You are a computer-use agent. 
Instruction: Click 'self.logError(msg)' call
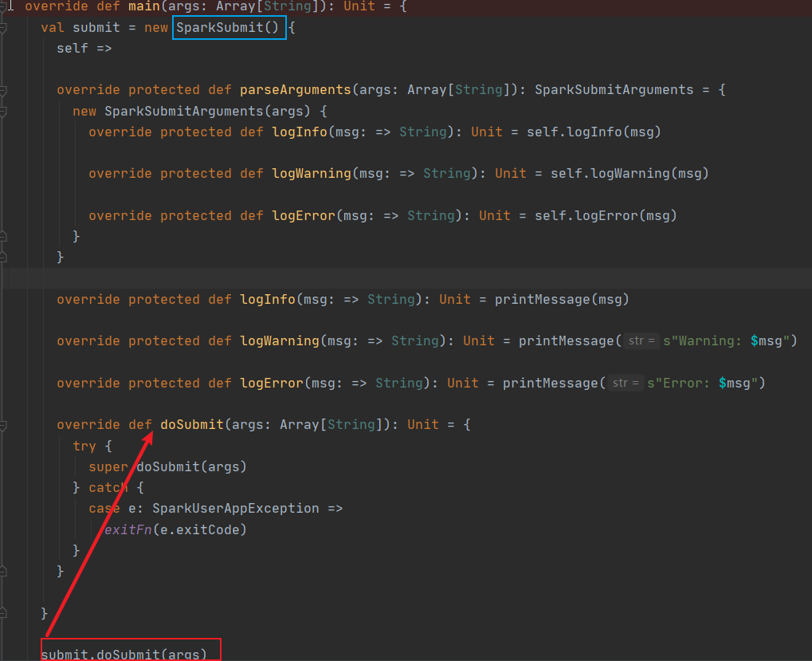point(606,215)
